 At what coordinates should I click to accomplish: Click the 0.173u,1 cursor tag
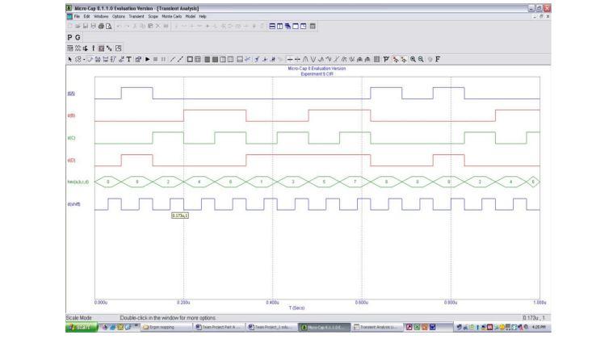(x=180, y=215)
